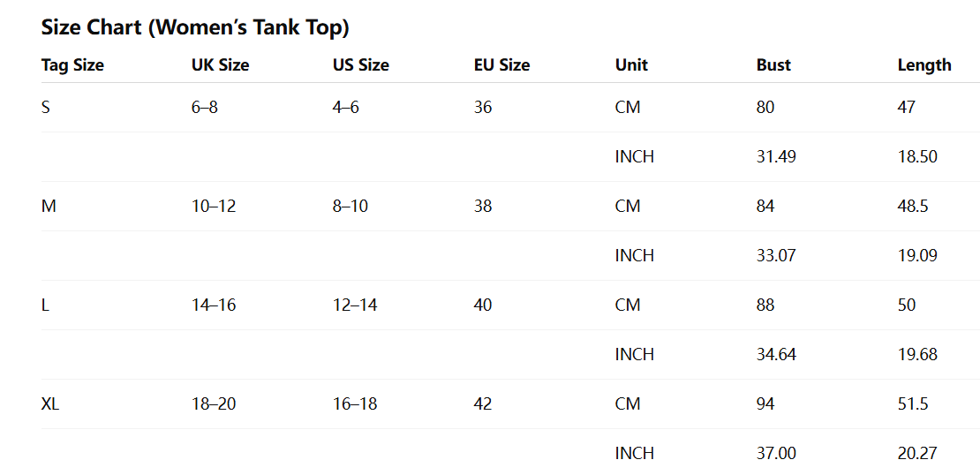Select the 'EU Size' column header
Image resolution: width=980 pixels, height=475 pixels.
coord(501,64)
